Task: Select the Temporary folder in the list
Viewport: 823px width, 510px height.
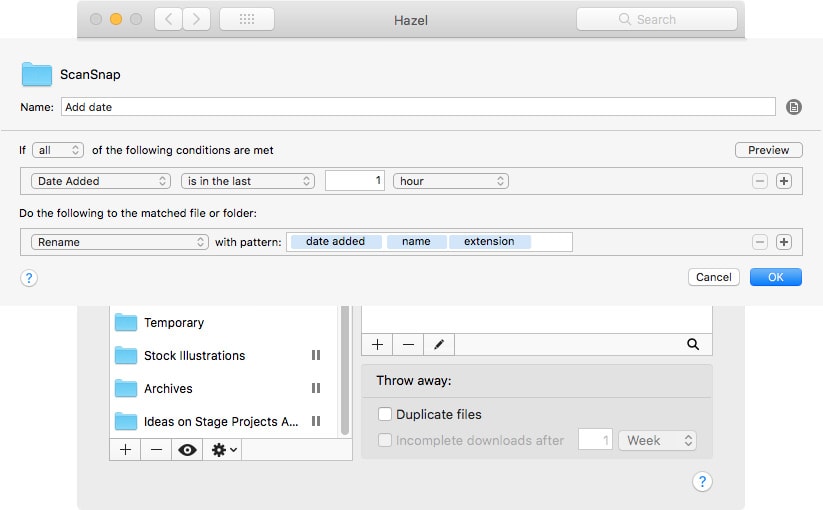Action: pyautogui.click(x=225, y=323)
